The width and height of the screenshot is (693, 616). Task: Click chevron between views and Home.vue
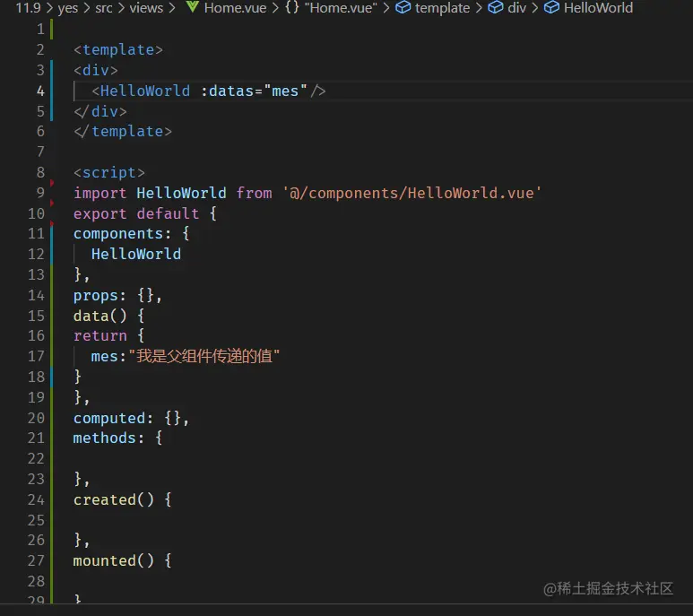(x=172, y=8)
